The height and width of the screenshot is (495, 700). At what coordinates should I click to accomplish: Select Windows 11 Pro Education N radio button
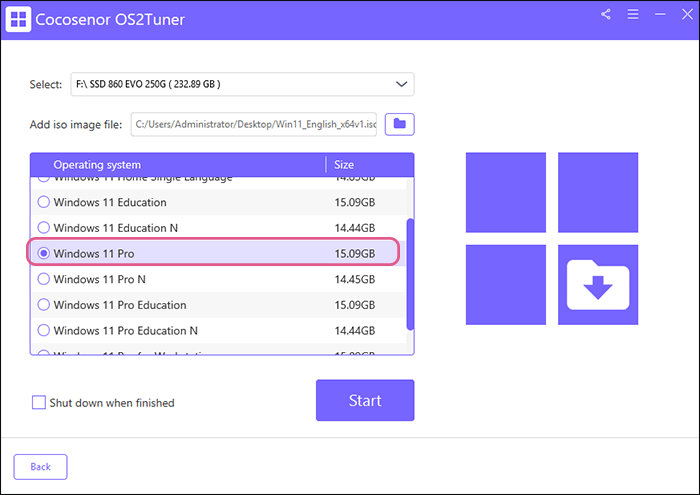point(44,331)
